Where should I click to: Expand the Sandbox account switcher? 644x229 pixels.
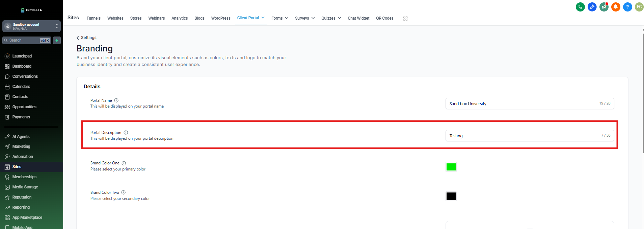tap(31, 26)
